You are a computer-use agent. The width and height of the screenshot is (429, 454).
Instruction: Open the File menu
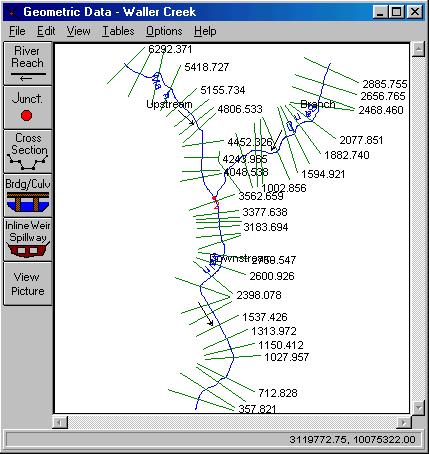click(17, 31)
